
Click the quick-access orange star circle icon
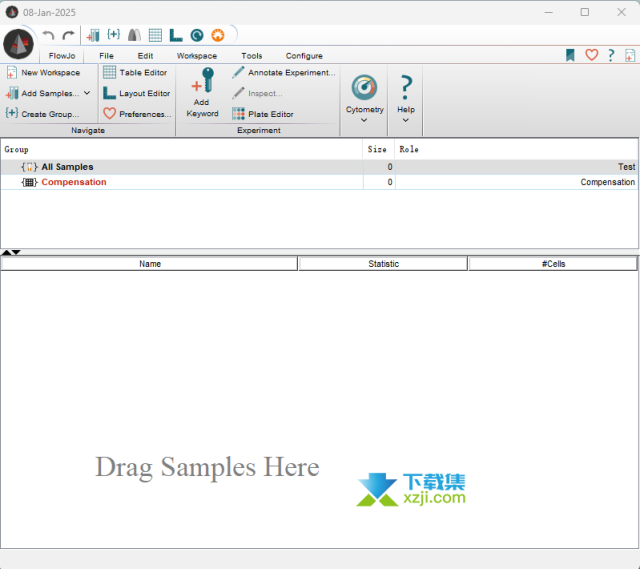[x=218, y=36]
